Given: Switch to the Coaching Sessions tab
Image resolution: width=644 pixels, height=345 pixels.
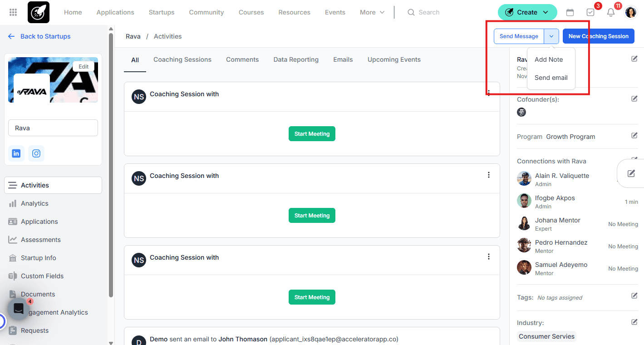Looking at the screenshot, I should (182, 59).
